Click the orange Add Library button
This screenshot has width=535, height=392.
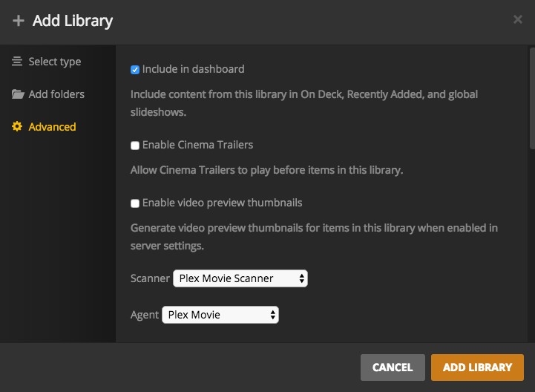(477, 367)
